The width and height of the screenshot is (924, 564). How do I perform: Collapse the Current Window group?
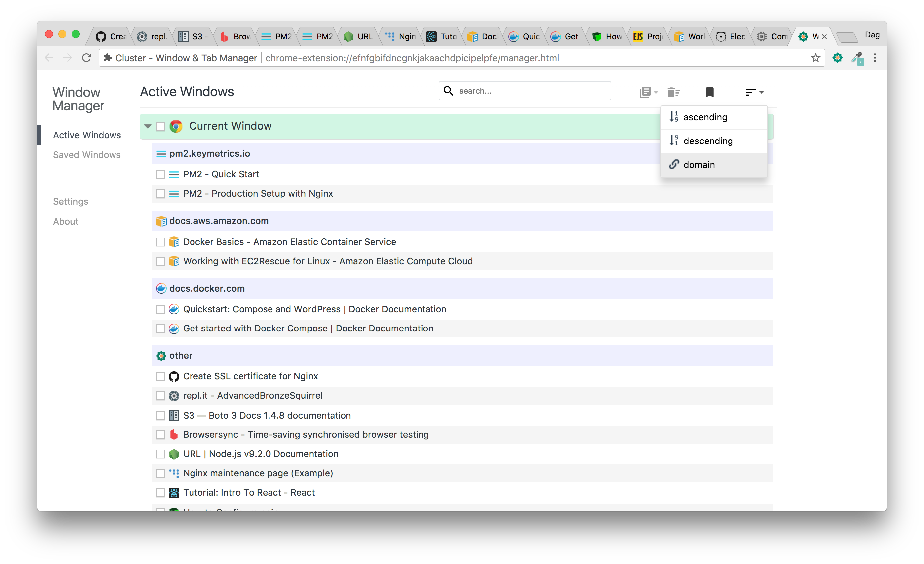pos(148,126)
